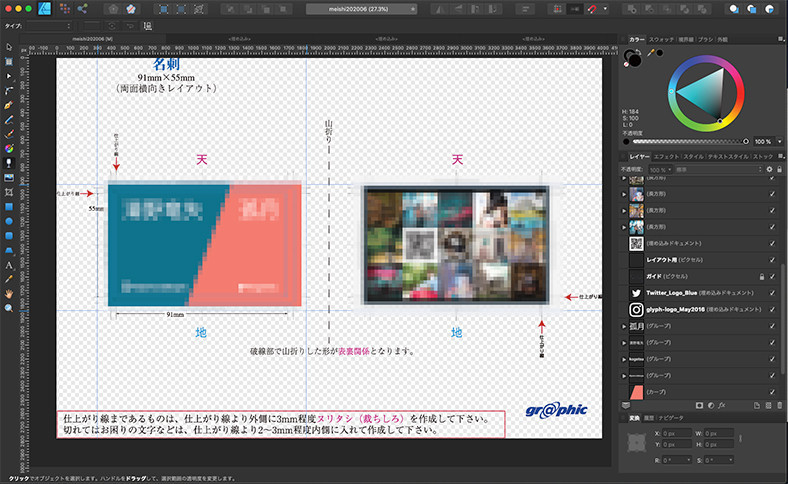Click the W width field in Transform
788x484 pixels.
coord(719,433)
